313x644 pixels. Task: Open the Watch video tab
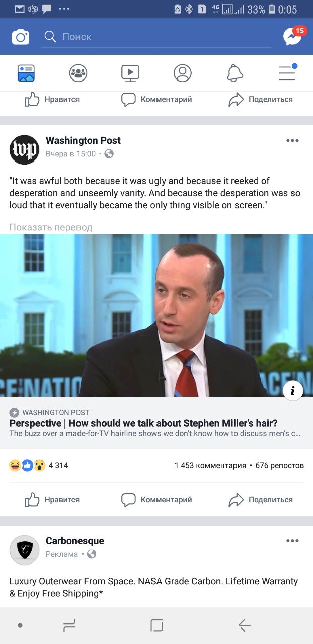click(x=130, y=73)
